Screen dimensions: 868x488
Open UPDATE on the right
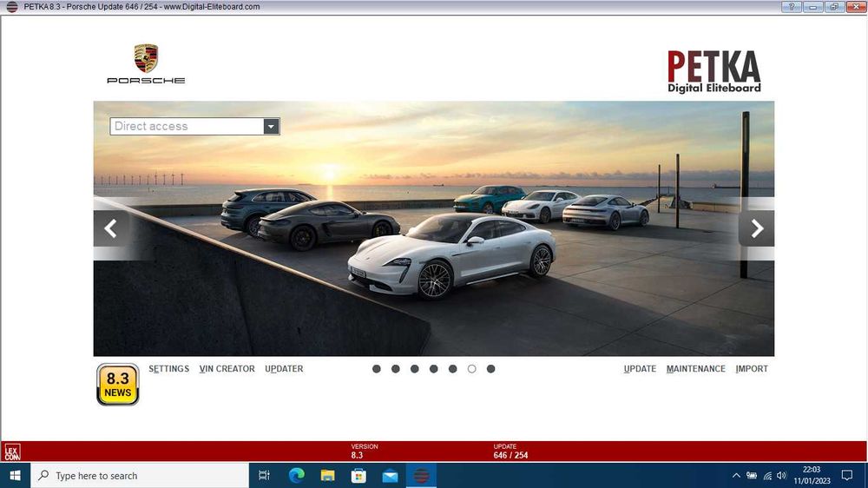(x=640, y=369)
